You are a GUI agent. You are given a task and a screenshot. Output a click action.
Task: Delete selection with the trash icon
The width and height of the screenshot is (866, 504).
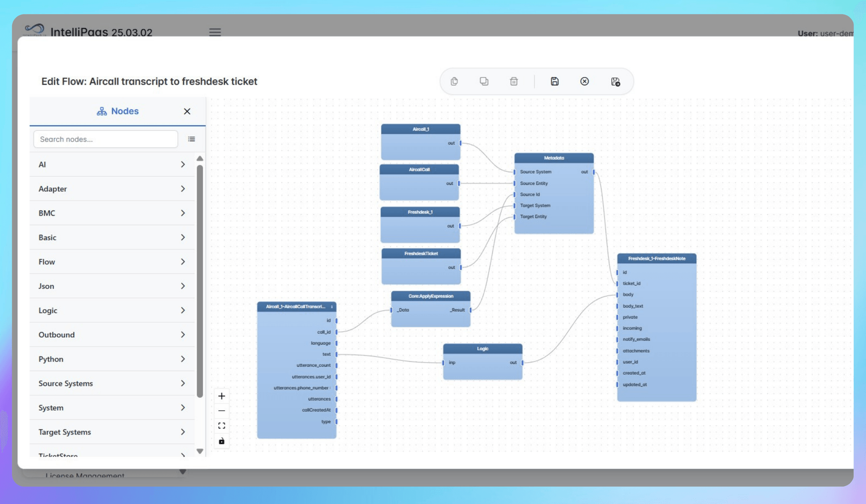click(x=514, y=81)
